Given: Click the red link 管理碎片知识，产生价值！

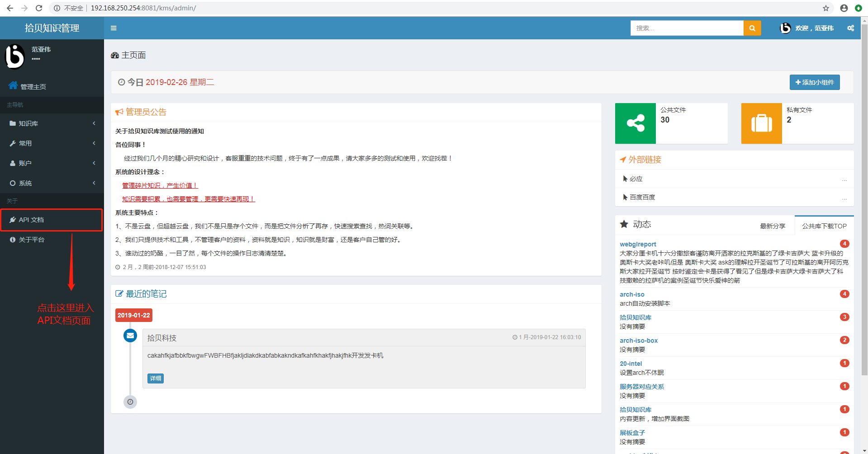Looking at the screenshot, I should (x=160, y=185).
